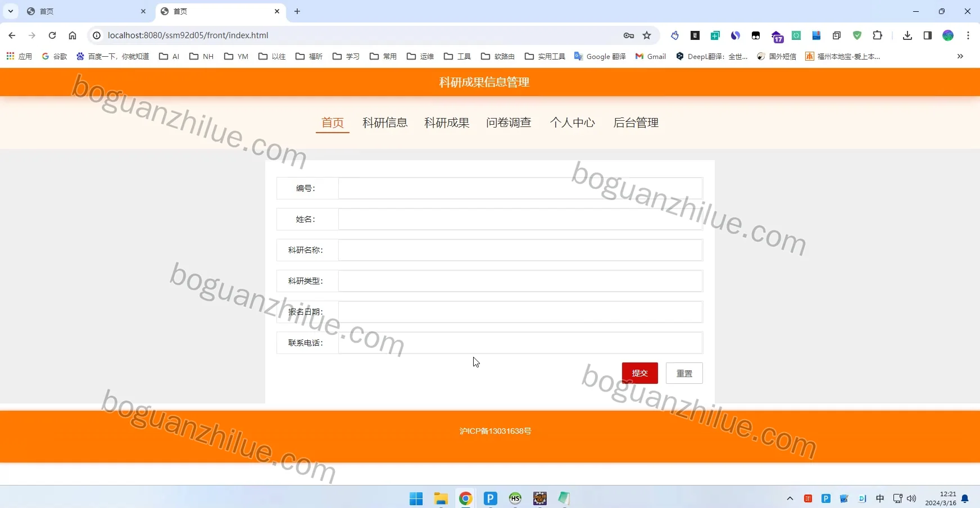Toggle the browser side panel icon
The width and height of the screenshot is (980, 508).
tap(928, 35)
